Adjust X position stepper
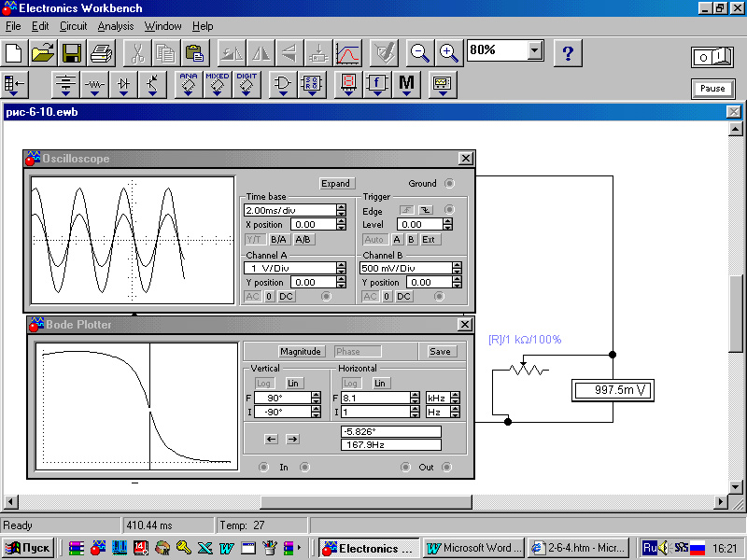 coord(341,224)
